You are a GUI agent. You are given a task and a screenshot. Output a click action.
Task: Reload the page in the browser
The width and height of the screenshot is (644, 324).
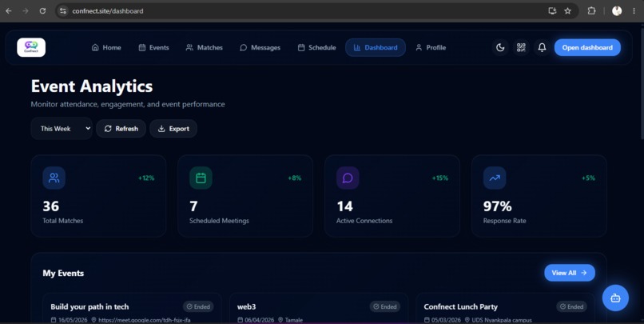(x=42, y=11)
